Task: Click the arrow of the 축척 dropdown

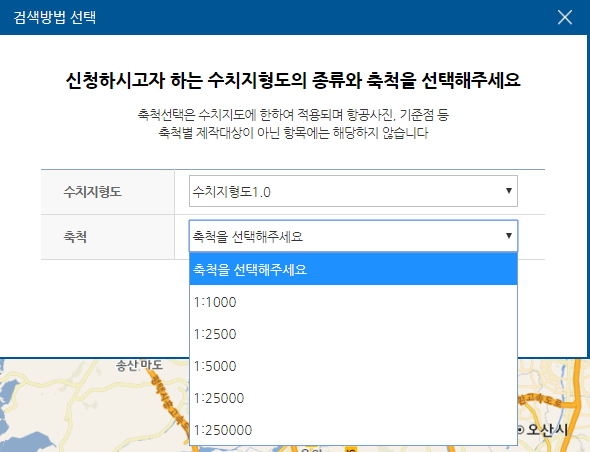Action: [x=508, y=236]
